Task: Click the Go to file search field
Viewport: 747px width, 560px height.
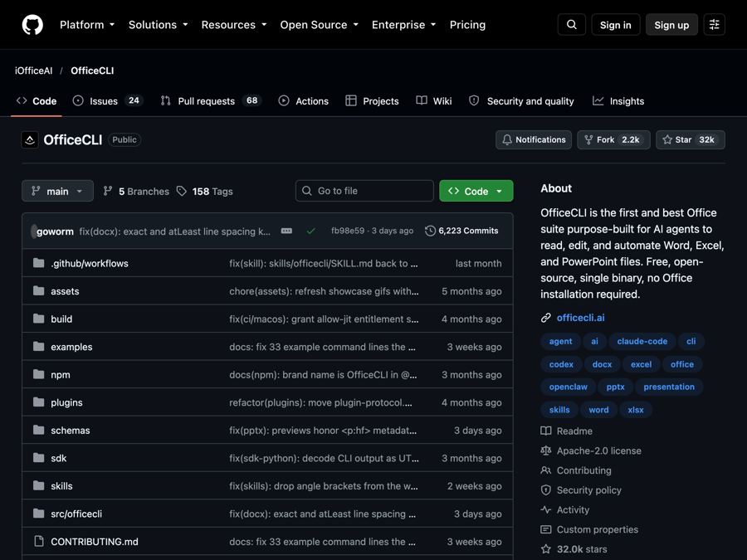Action: (x=364, y=191)
